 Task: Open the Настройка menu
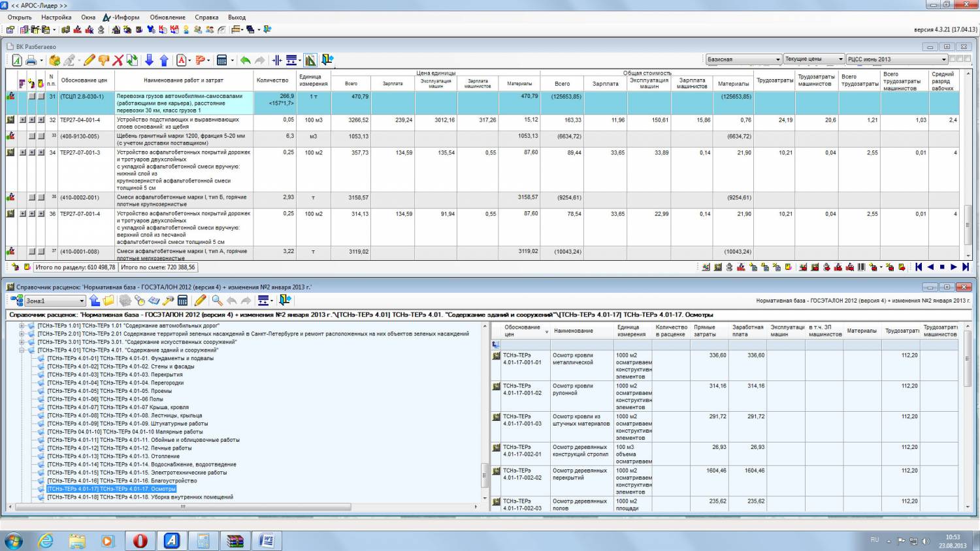tap(56, 18)
